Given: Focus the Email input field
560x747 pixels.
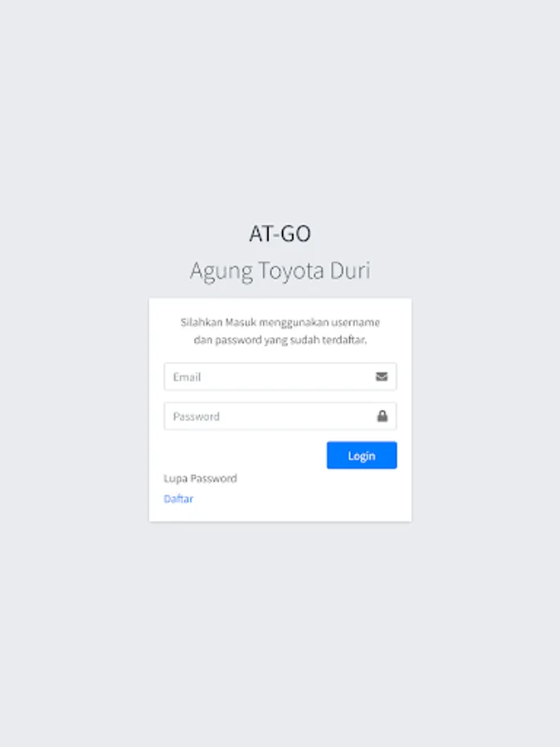Looking at the screenshot, I should (280, 377).
